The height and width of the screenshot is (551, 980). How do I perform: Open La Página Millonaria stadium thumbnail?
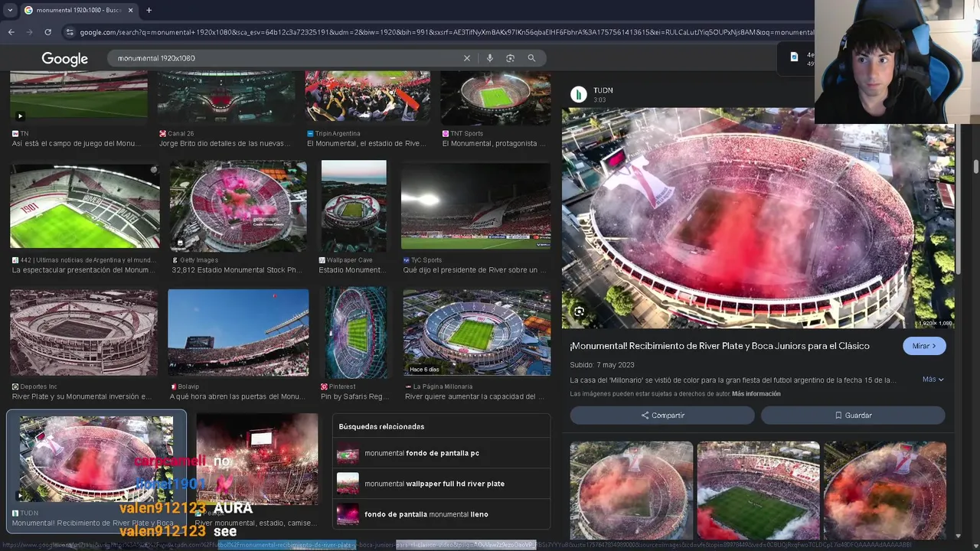click(x=477, y=332)
